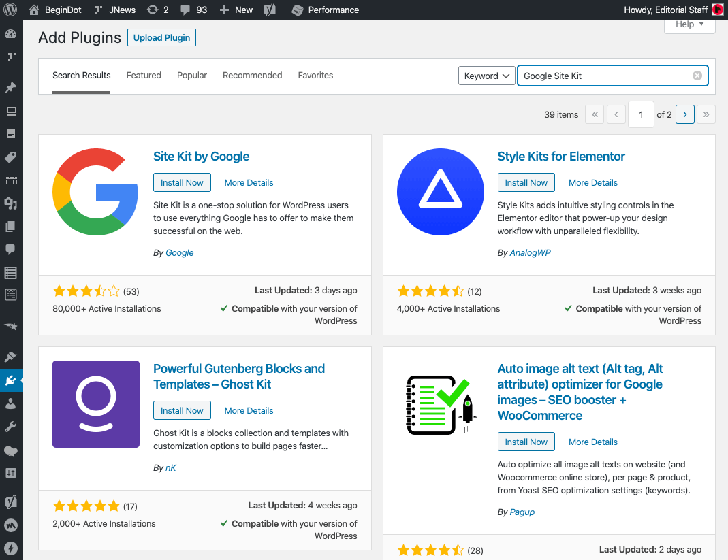Image resolution: width=728 pixels, height=560 pixels.
Task: Click the Ghost Kit plugin logo
Action: pyautogui.click(x=95, y=404)
